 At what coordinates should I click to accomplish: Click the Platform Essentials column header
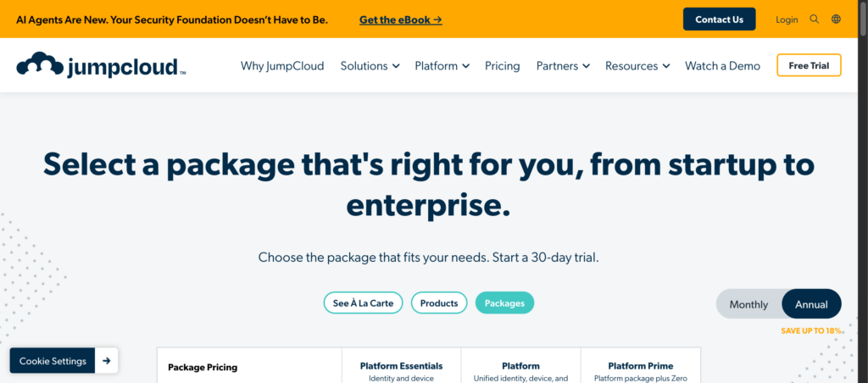point(401,366)
